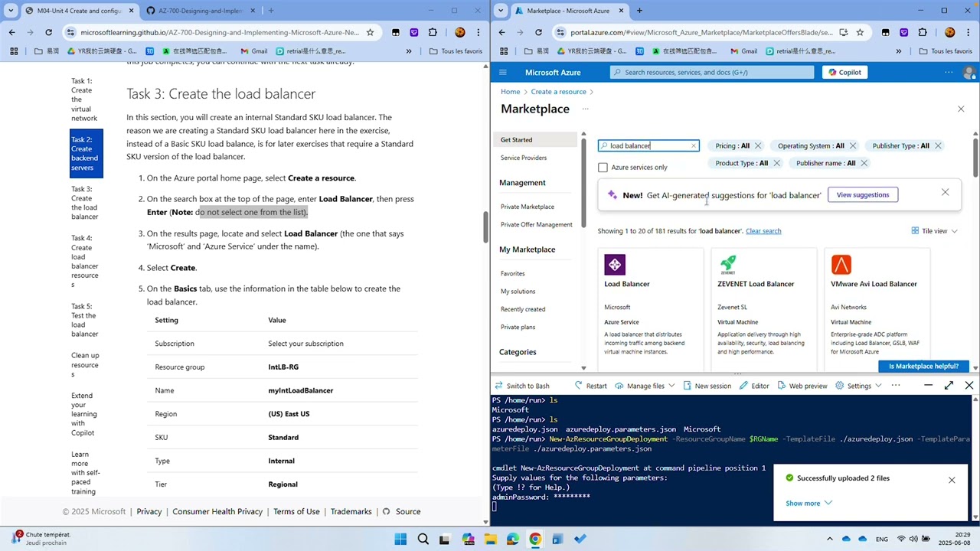Image resolution: width=980 pixels, height=551 pixels.
Task: Open the Cloud Shell Editor
Action: click(x=754, y=386)
